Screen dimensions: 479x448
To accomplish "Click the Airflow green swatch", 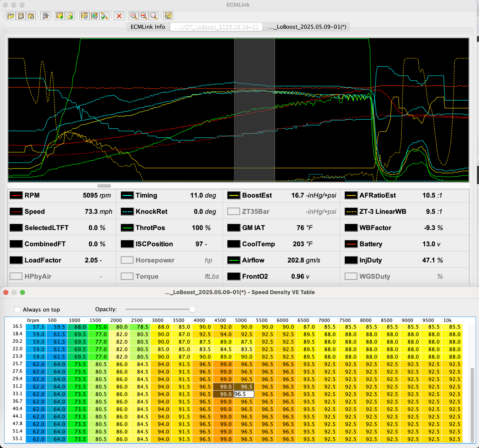I will 234,260.
